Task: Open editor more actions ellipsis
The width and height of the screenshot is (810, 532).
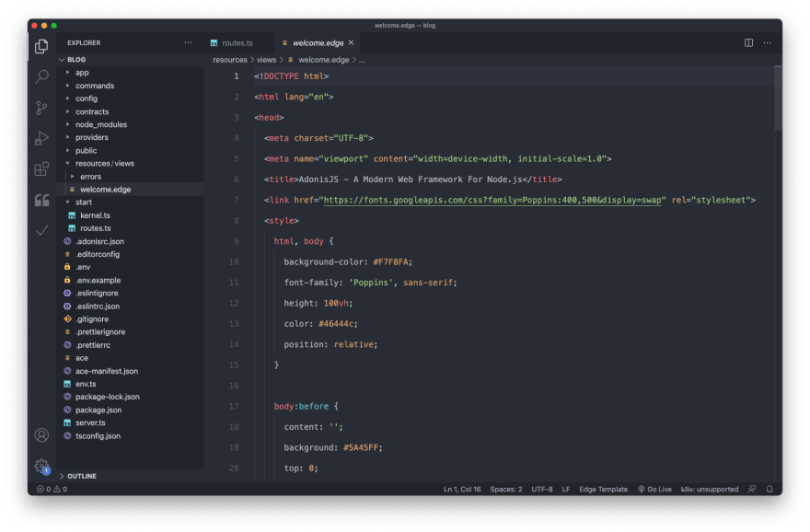Action: (768, 43)
